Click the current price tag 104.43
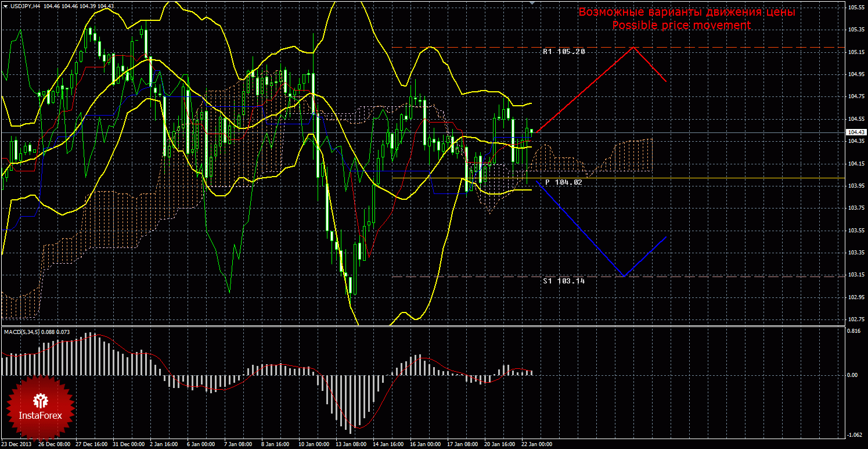 854,133
